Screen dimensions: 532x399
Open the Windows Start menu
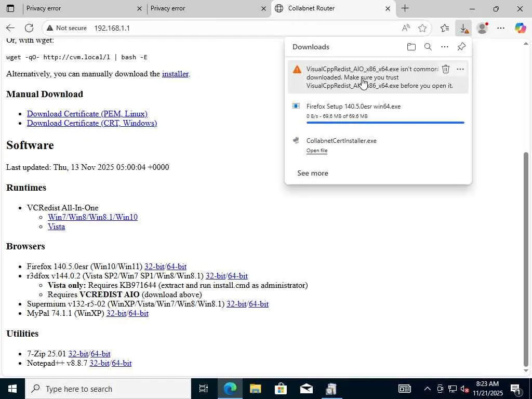point(12,389)
